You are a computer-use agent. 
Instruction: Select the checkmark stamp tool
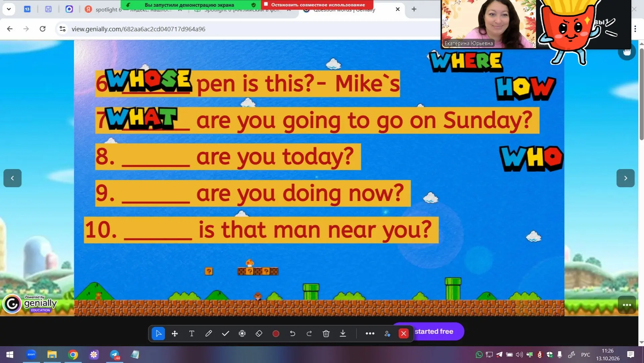[225, 333]
